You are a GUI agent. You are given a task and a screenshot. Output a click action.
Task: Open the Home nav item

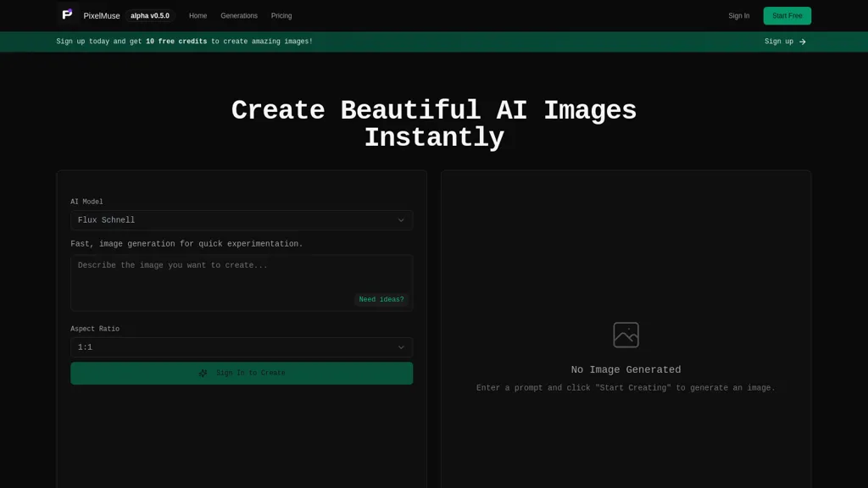coord(198,16)
